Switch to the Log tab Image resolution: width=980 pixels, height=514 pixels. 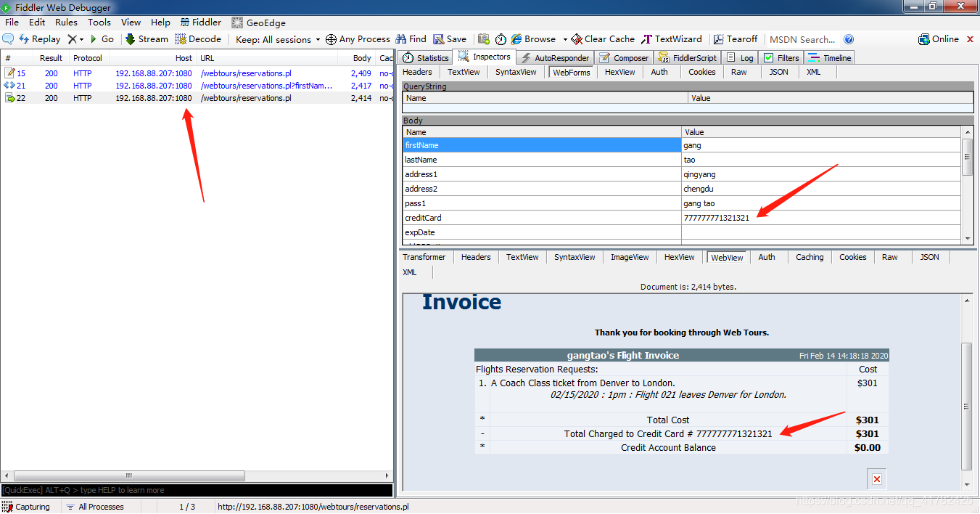(x=740, y=58)
